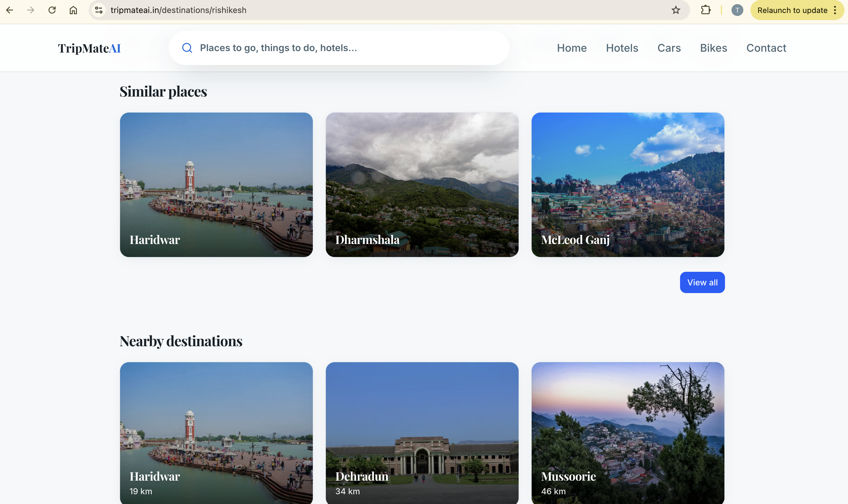848x504 pixels.
Task: Open the Cars section
Action: point(668,48)
